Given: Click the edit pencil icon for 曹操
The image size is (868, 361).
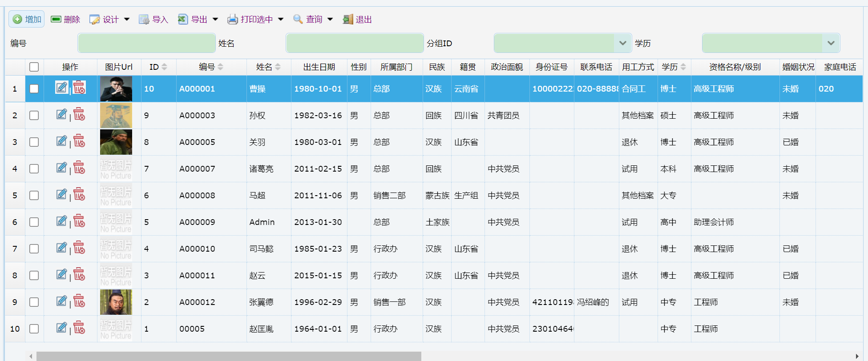Looking at the screenshot, I should [61, 88].
